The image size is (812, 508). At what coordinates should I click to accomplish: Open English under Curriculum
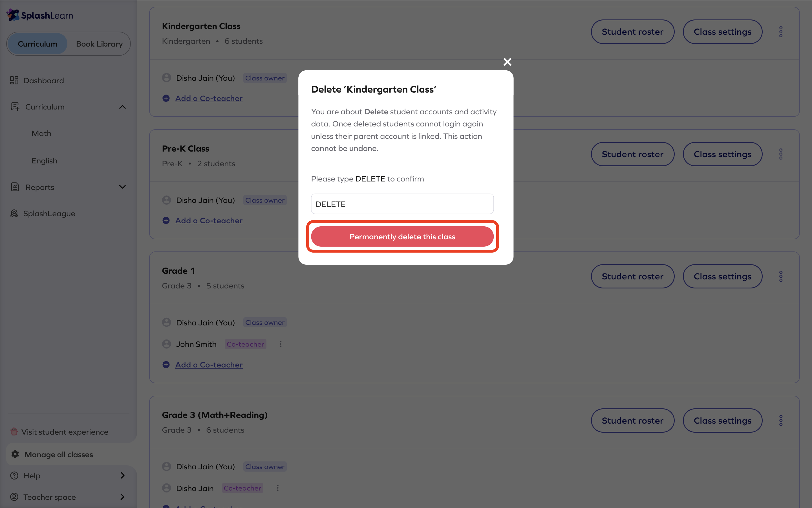pyautogui.click(x=44, y=161)
